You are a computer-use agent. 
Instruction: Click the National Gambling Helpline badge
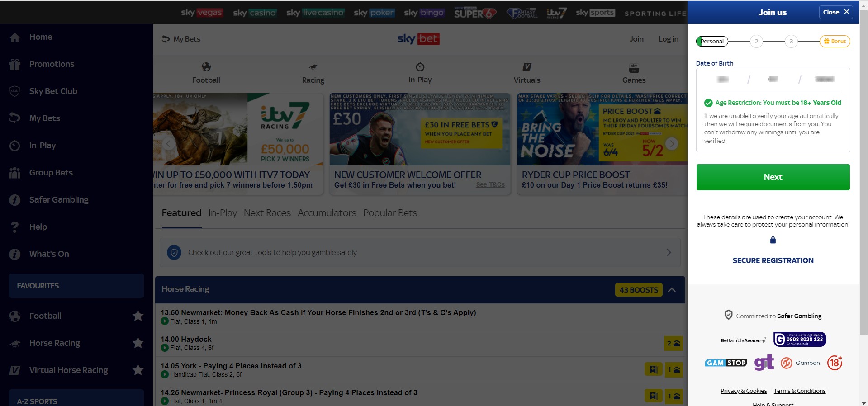coord(800,339)
